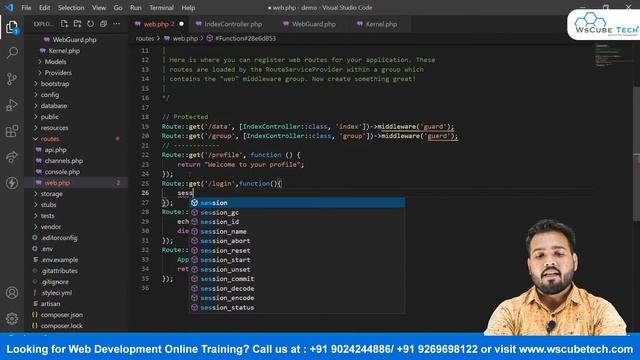
Task: Refresh the Explorer file tree
Action: click(x=90, y=24)
